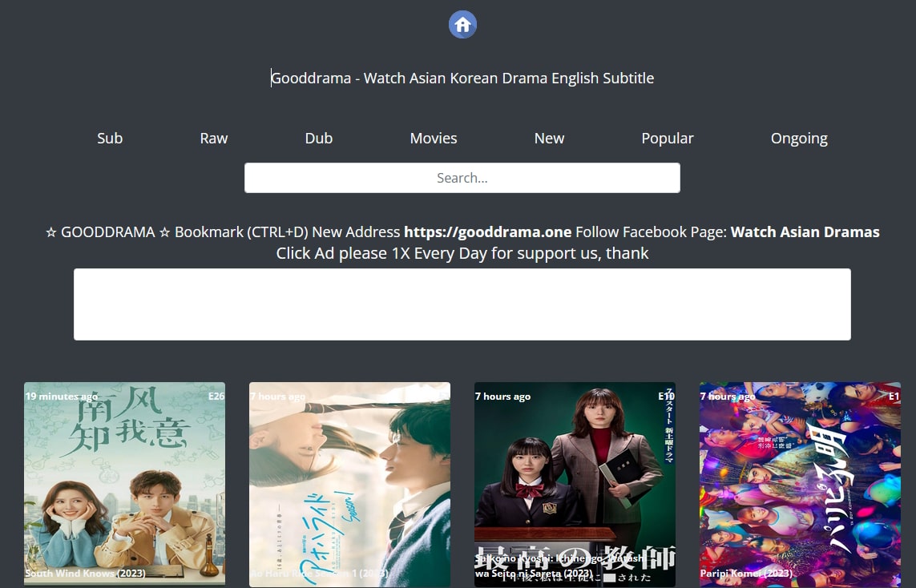Image resolution: width=916 pixels, height=588 pixels.
Task: Click the blank ad banner area
Action: pyautogui.click(x=462, y=304)
